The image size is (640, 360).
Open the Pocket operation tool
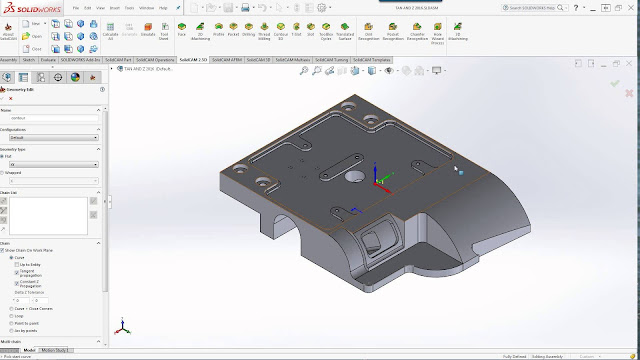pyautogui.click(x=233, y=30)
